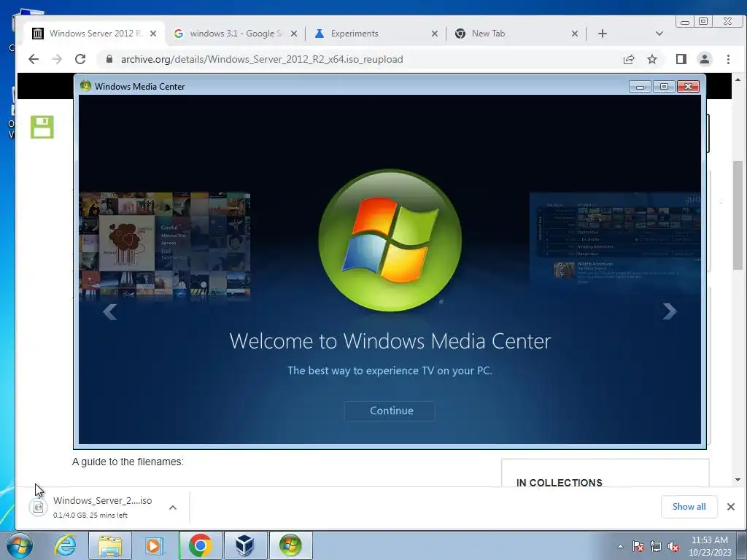Open network status tray icon
The width and height of the screenshot is (747, 560).
click(656, 547)
